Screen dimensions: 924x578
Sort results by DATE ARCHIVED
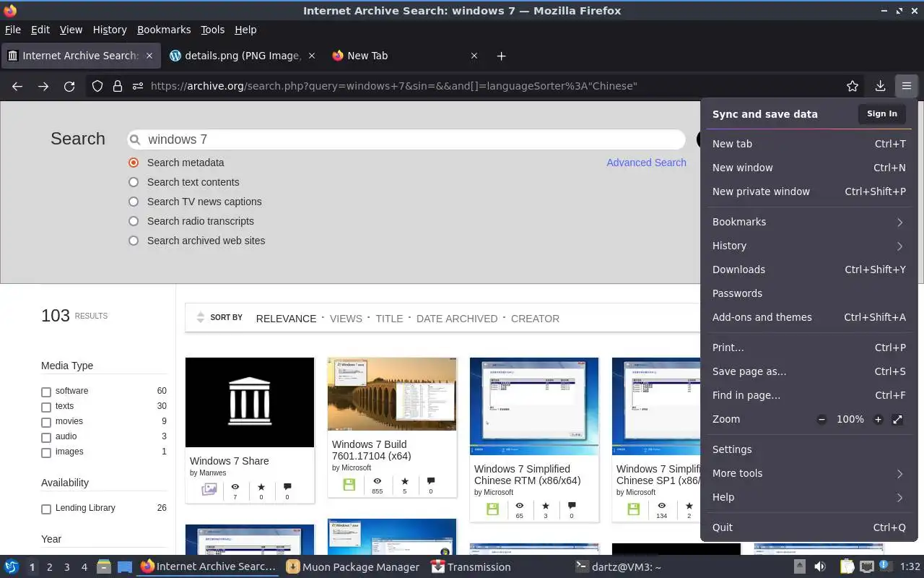pos(457,319)
